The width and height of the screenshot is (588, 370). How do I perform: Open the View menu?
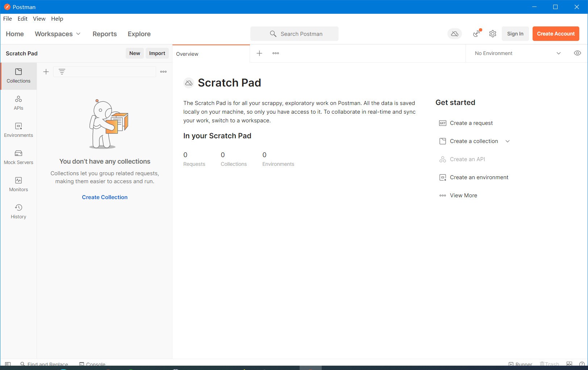pyautogui.click(x=39, y=19)
